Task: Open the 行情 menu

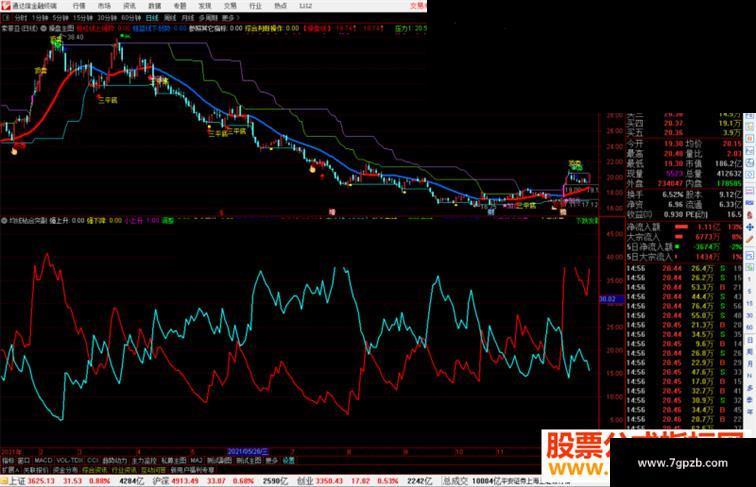Action: pos(79,6)
